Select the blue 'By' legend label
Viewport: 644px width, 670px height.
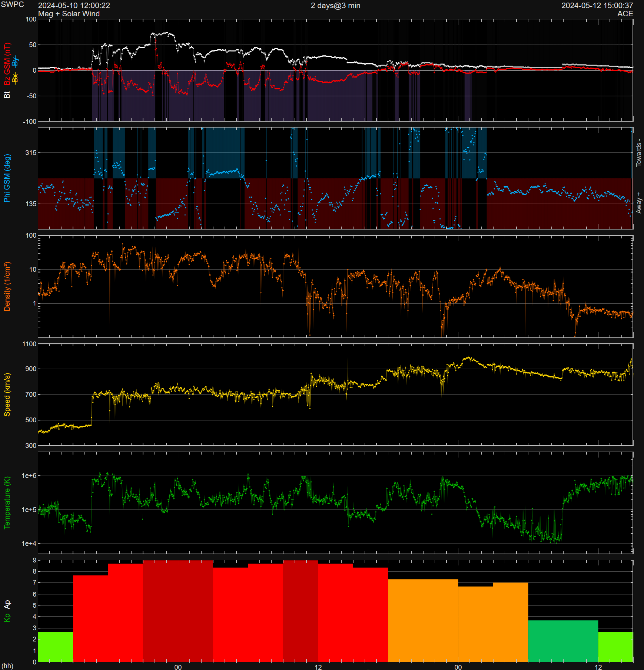coord(15,62)
